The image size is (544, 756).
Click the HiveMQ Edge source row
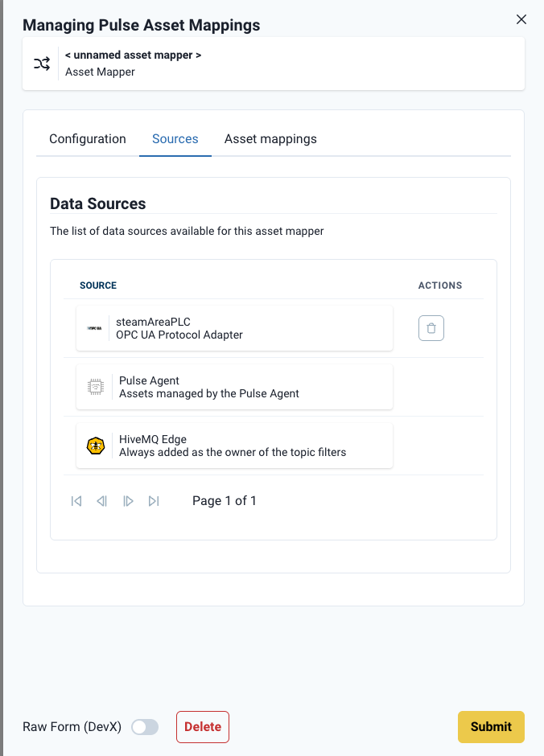click(233, 445)
